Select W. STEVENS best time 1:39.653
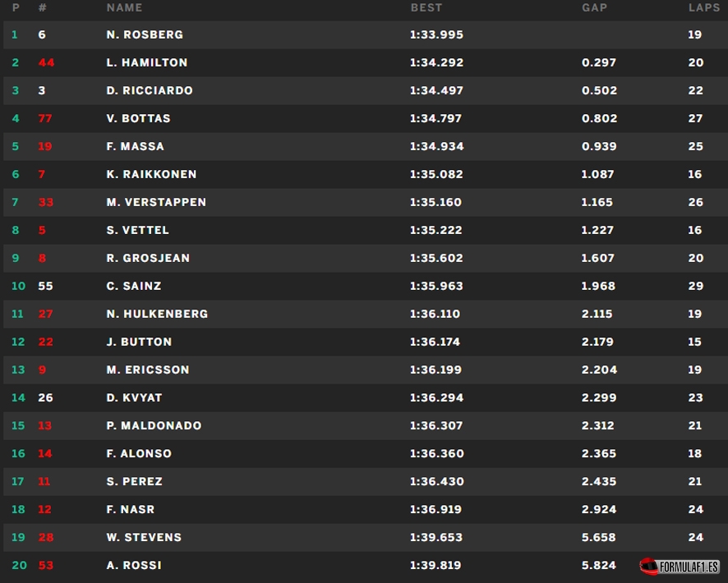Image resolution: width=728 pixels, height=583 pixels. [436, 537]
